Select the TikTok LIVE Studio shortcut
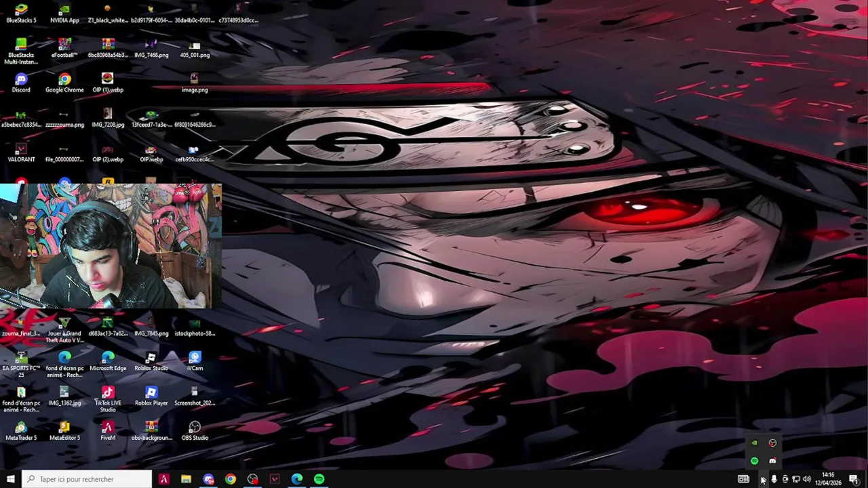This screenshot has width=868, height=488. tap(108, 399)
